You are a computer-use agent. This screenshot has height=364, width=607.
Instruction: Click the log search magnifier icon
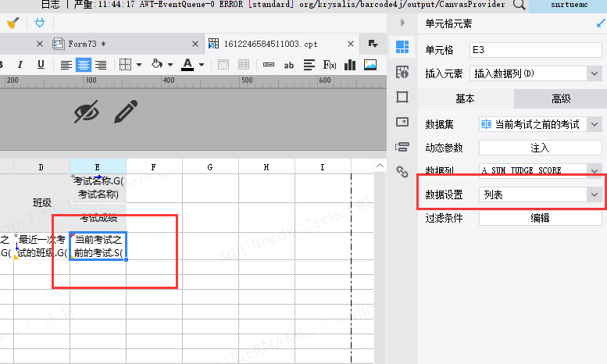pyautogui.click(x=519, y=5)
